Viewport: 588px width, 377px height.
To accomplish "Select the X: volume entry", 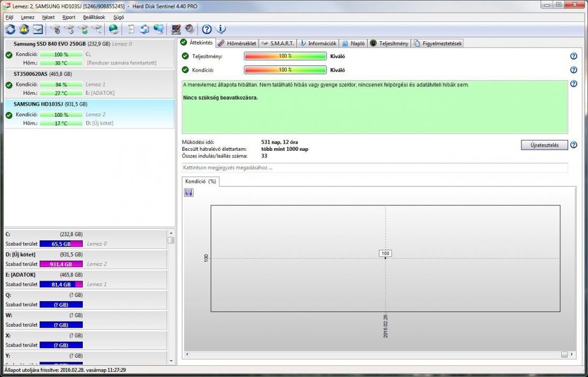I will click(x=85, y=341).
